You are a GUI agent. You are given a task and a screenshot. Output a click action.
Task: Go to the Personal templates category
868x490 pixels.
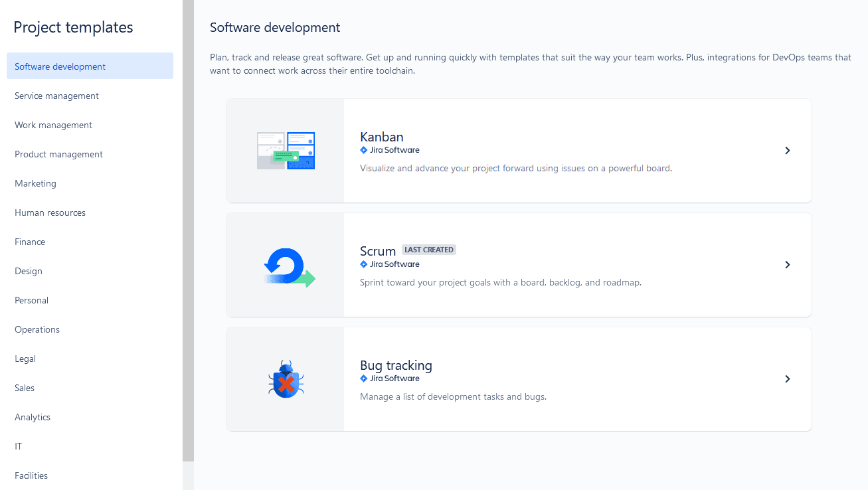coord(90,300)
